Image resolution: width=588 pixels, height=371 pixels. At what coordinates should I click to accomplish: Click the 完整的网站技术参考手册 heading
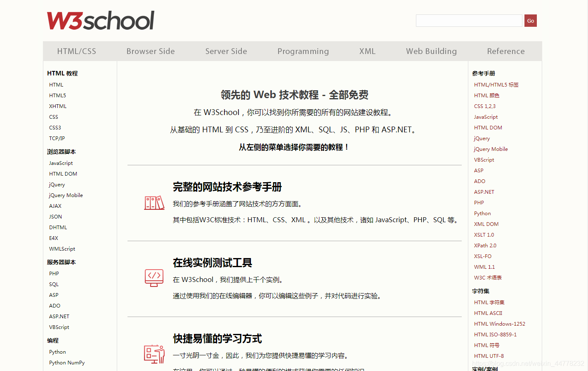(x=227, y=187)
